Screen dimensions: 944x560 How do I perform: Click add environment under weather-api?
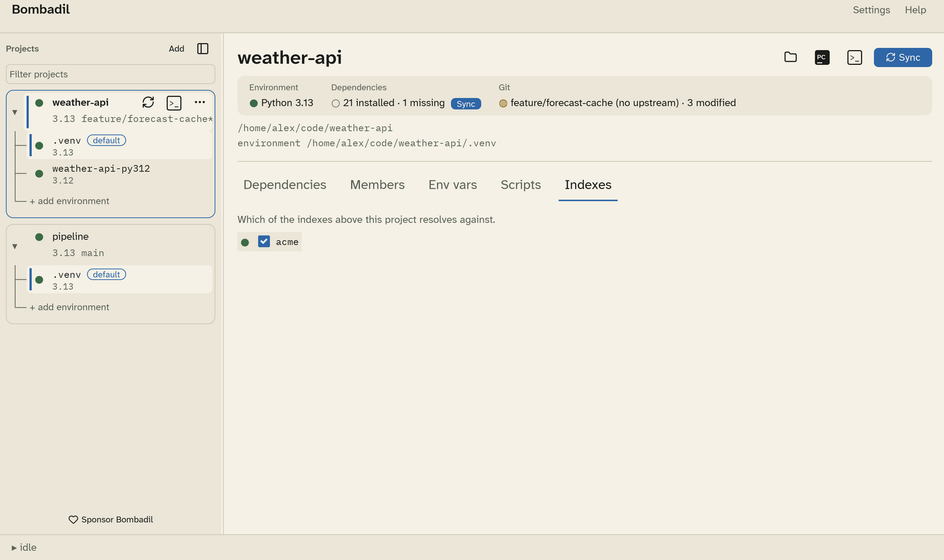[x=70, y=201]
